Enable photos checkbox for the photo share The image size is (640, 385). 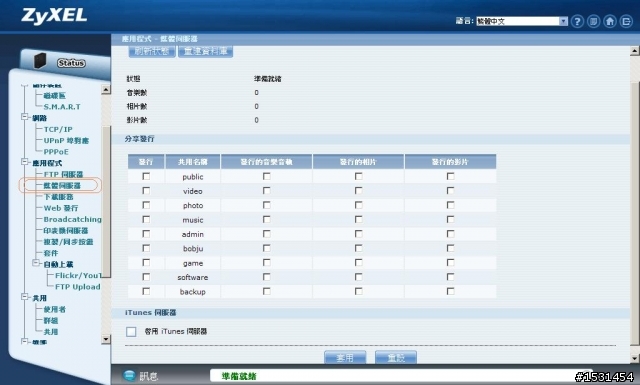(x=358, y=205)
